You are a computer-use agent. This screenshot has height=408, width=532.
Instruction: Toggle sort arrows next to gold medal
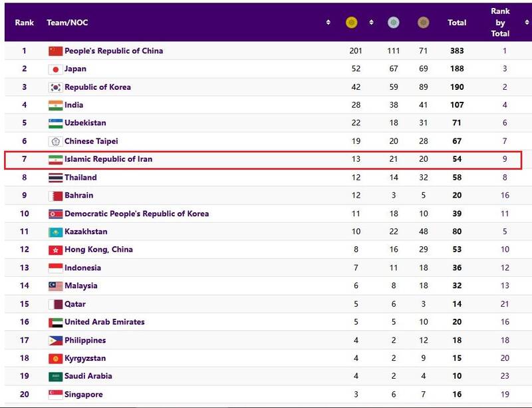point(371,23)
